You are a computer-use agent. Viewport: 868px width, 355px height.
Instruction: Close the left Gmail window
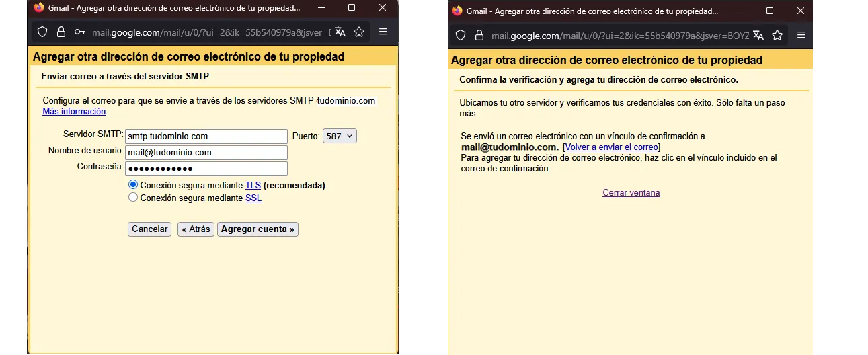pyautogui.click(x=383, y=8)
